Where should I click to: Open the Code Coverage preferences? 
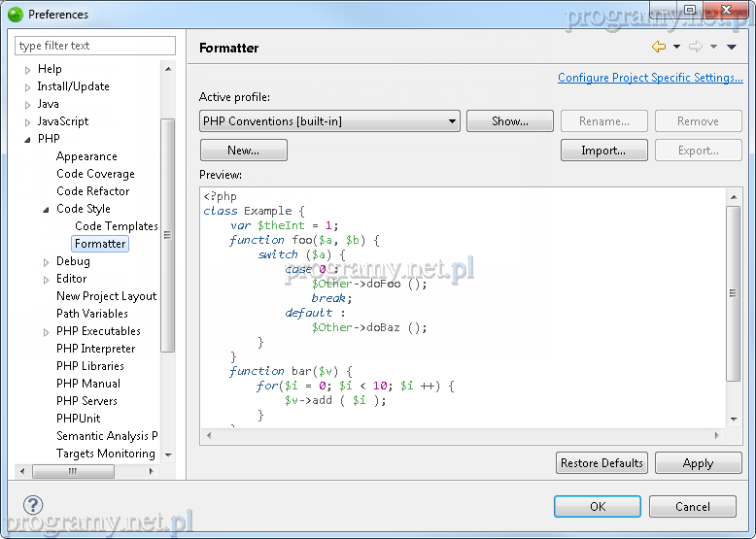click(x=95, y=174)
